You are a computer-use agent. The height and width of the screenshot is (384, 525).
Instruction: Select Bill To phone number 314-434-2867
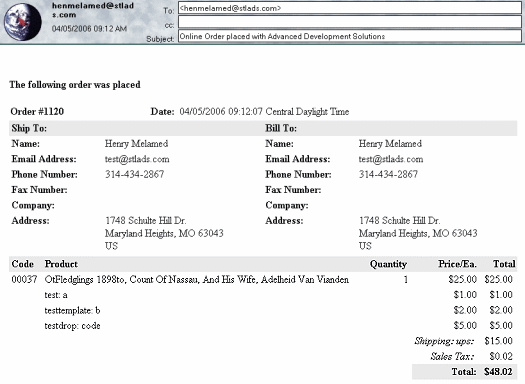(x=388, y=174)
